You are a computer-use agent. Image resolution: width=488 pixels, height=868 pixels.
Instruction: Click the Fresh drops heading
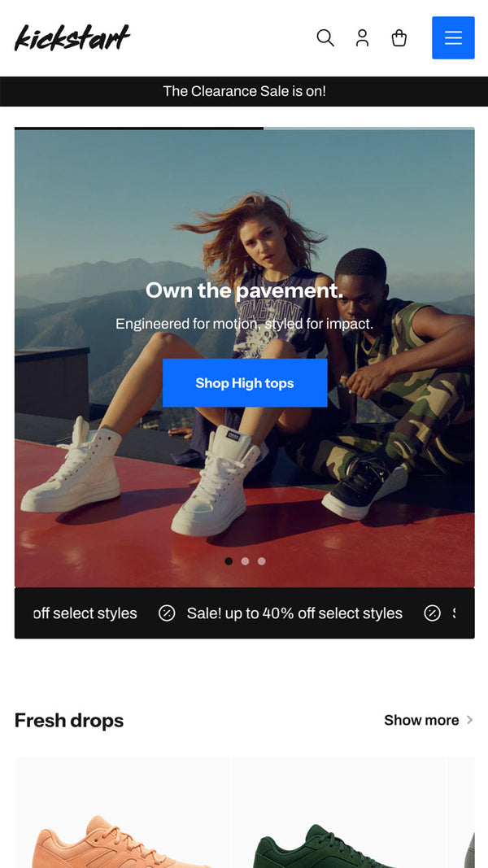click(x=69, y=720)
